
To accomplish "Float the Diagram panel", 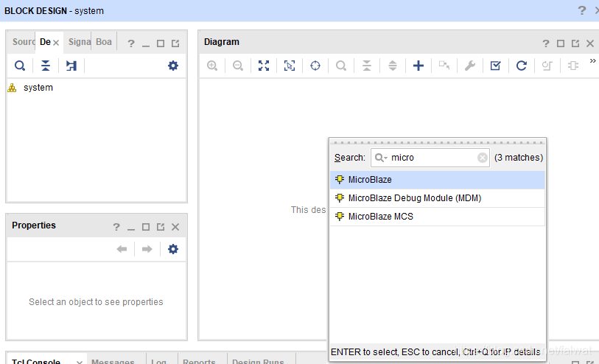I will 575,43.
